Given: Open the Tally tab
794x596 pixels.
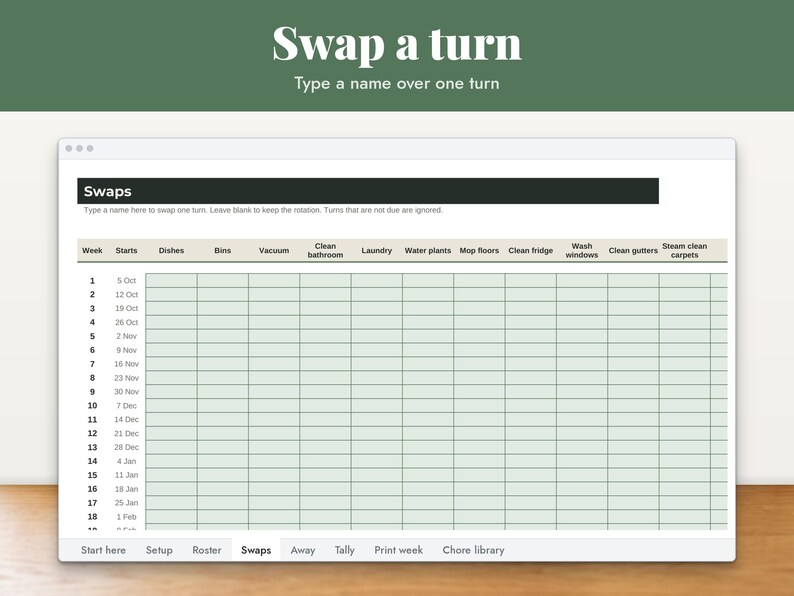Looking at the screenshot, I should click(344, 550).
